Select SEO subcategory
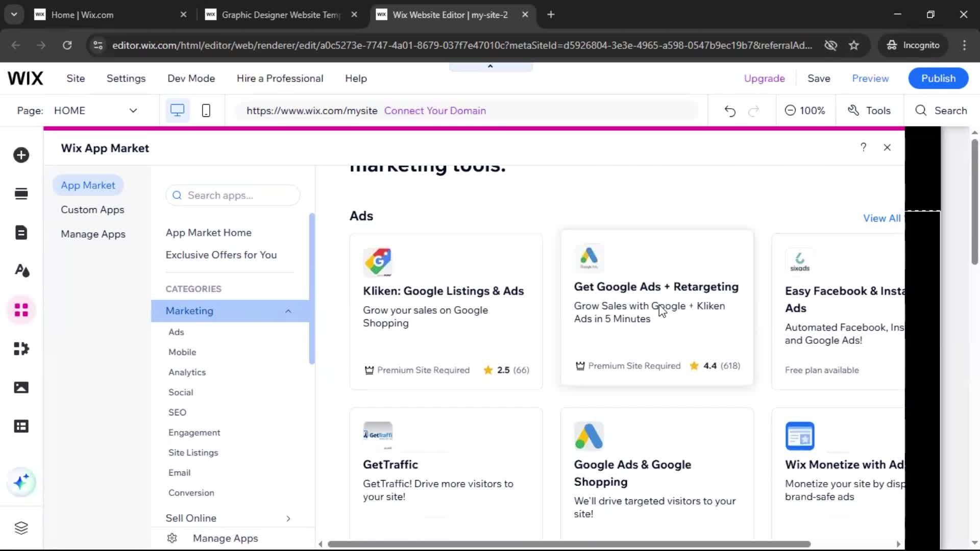980x551 pixels. click(177, 413)
